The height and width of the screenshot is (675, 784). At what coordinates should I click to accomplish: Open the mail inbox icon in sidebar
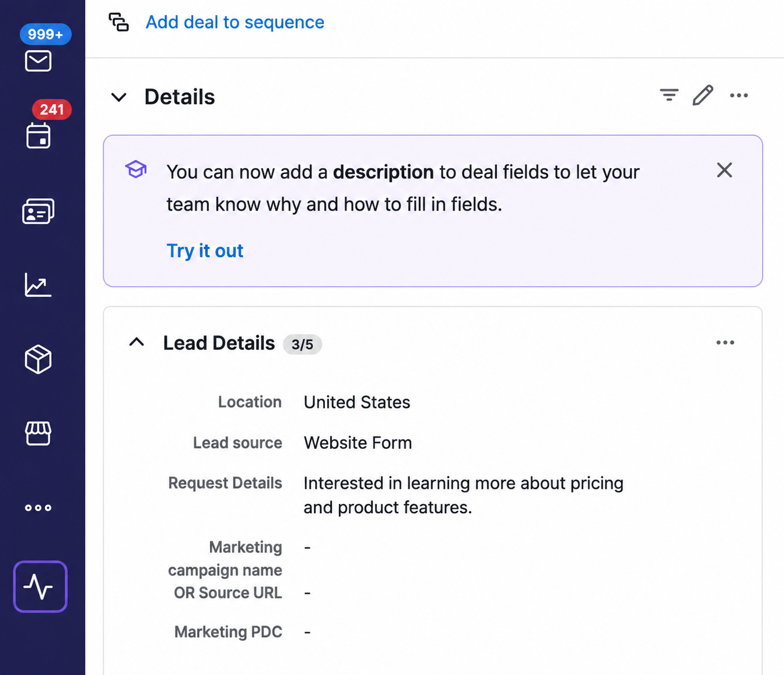pos(38,61)
